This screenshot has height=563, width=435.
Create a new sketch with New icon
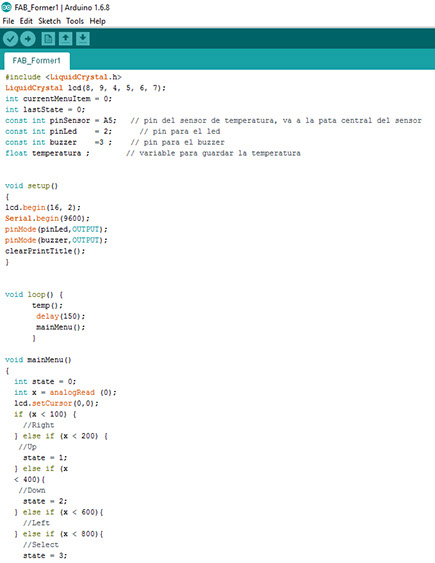[x=48, y=38]
